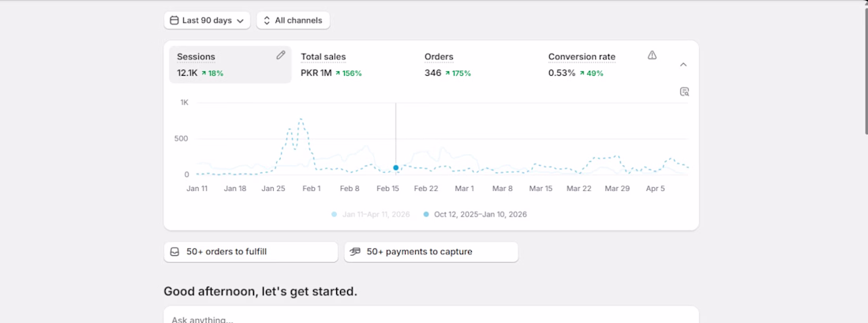The width and height of the screenshot is (868, 323).
Task: Click the 1K y-axis label
Action: pos(185,103)
